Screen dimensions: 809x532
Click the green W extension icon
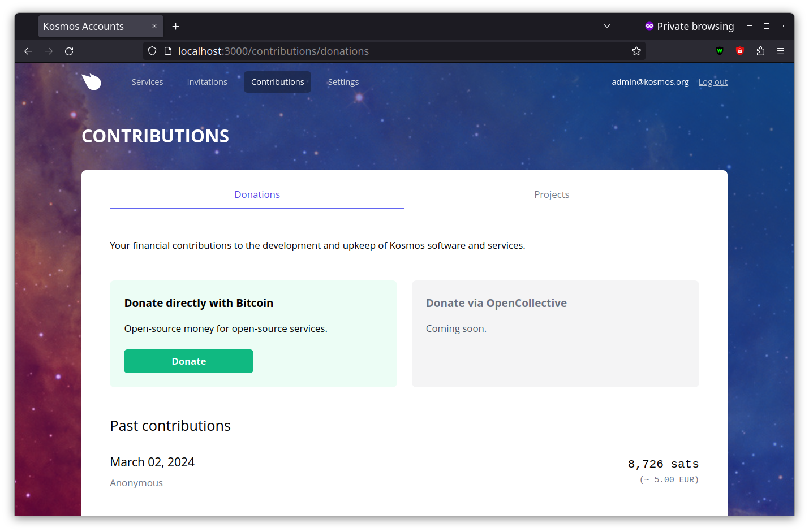coord(720,51)
